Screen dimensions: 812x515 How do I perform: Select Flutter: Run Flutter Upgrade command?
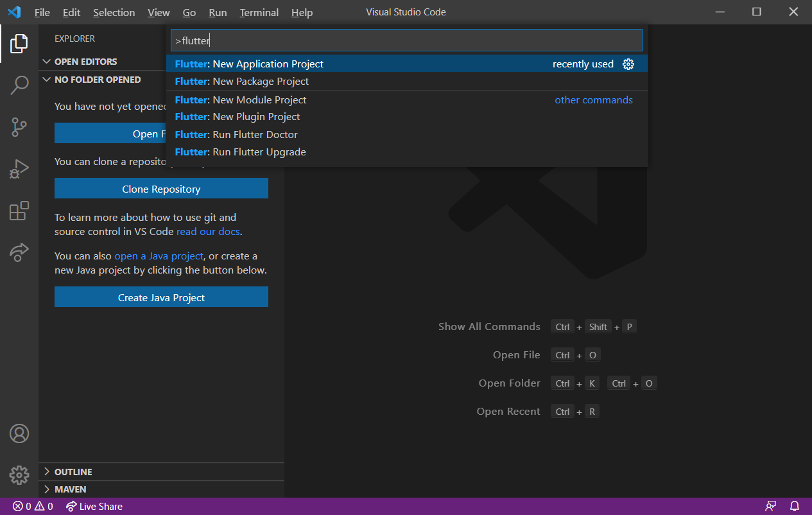[x=407, y=152]
